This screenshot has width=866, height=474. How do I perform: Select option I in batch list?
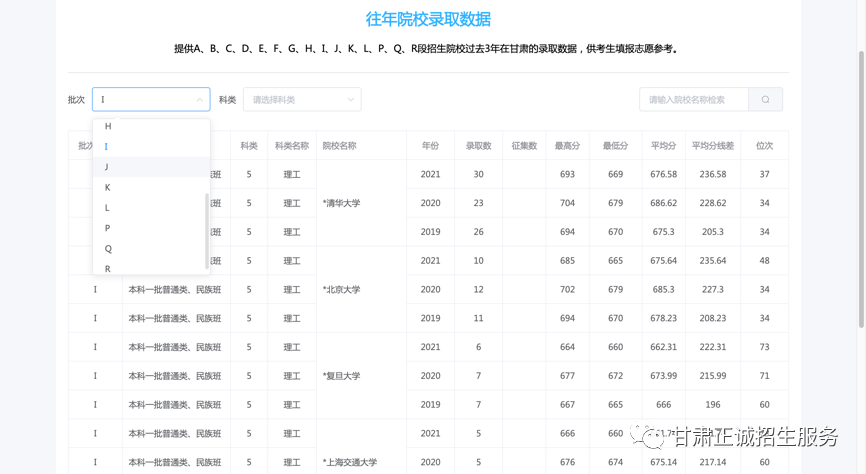coord(107,147)
